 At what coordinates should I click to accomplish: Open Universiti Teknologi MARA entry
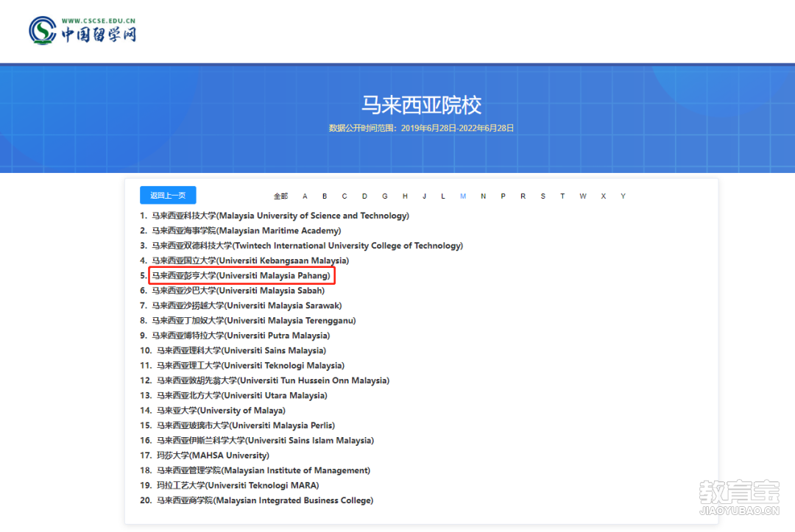[x=238, y=486]
